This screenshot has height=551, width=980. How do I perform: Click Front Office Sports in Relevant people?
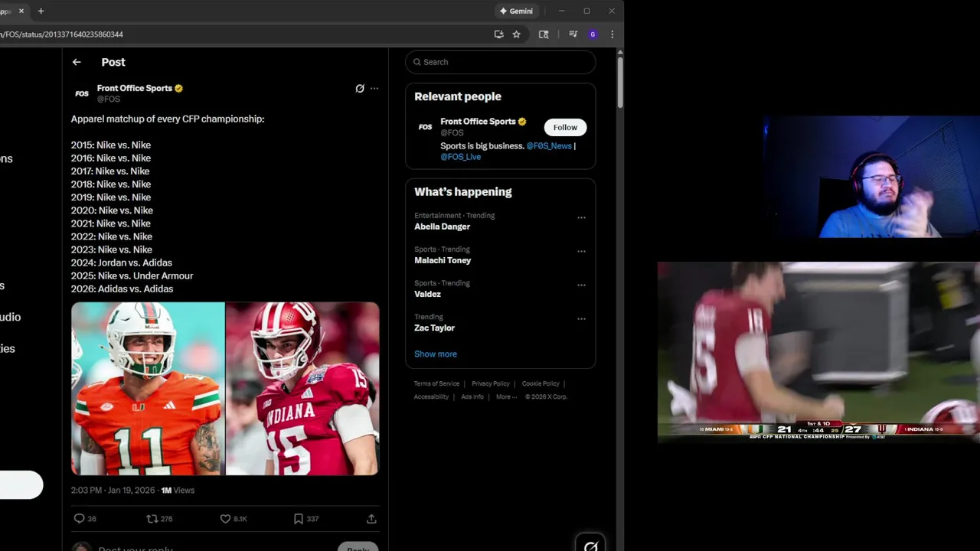tap(478, 122)
